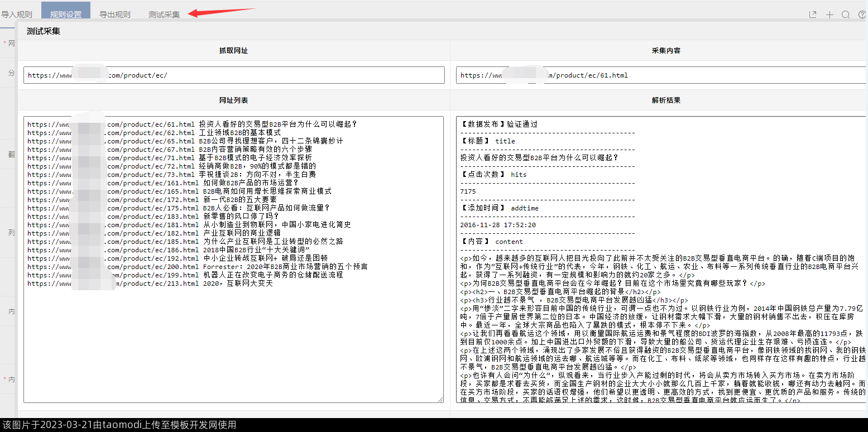Click the 新一代B2B的五大要素 list entry
Viewport: 868px width, 432px height.
coord(239,200)
